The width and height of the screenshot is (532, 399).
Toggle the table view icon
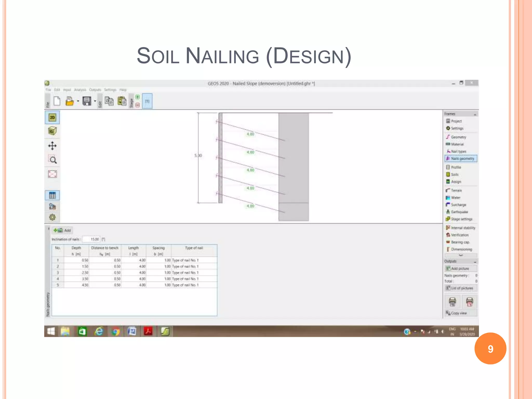[x=52, y=195]
